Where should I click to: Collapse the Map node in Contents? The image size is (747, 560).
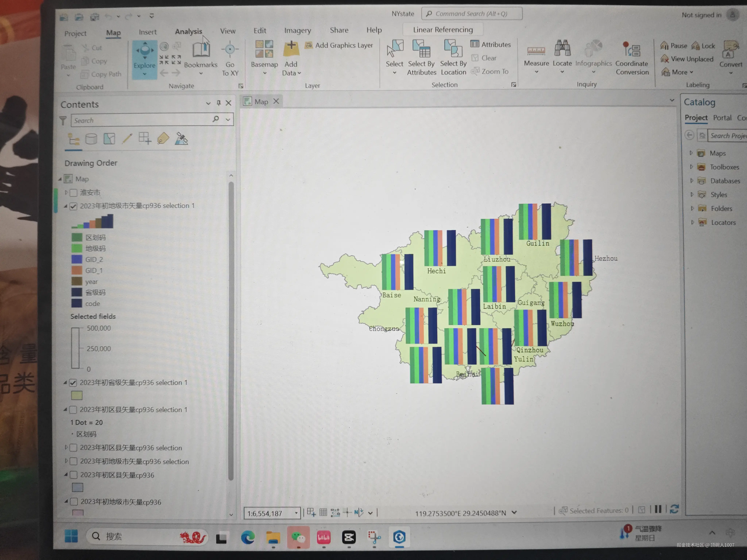(60, 179)
